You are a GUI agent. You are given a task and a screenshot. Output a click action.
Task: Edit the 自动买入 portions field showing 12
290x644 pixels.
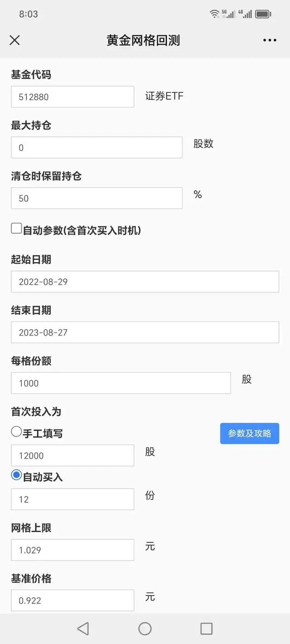(72, 499)
